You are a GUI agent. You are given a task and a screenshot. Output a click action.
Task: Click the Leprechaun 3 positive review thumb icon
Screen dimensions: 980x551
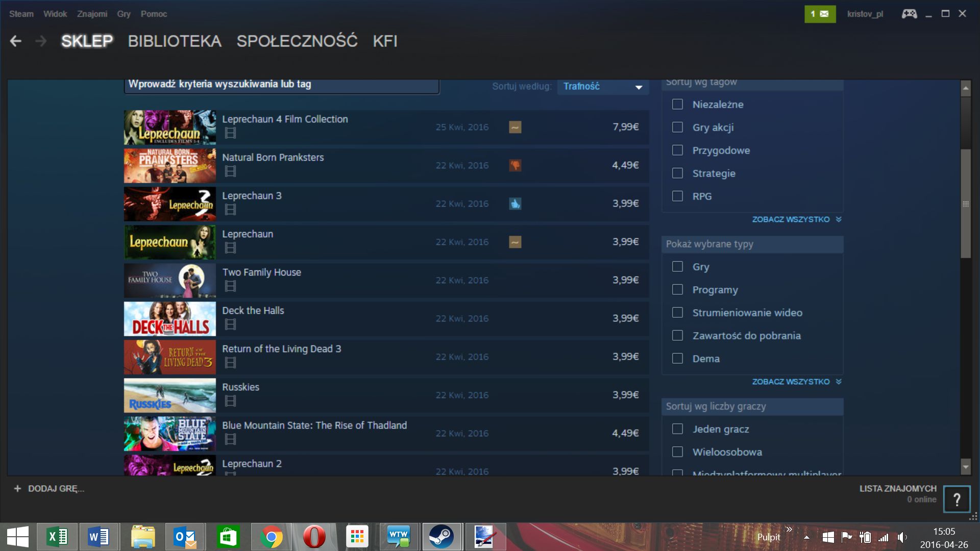[515, 204]
